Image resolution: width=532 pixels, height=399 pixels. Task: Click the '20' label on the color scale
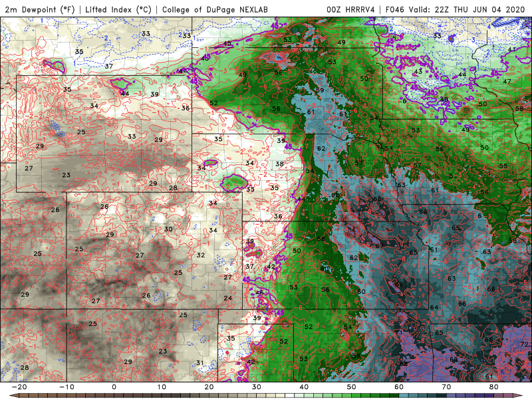point(209,387)
